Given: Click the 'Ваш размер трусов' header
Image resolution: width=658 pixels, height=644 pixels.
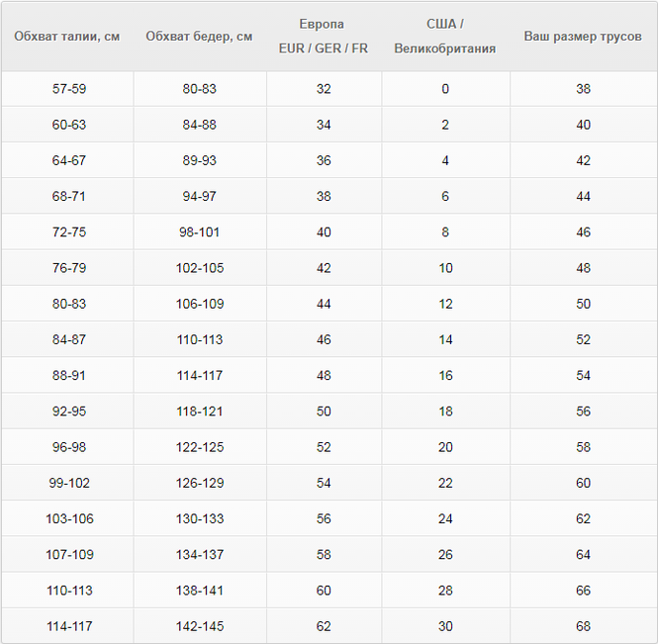Looking at the screenshot, I should click(x=583, y=37).
